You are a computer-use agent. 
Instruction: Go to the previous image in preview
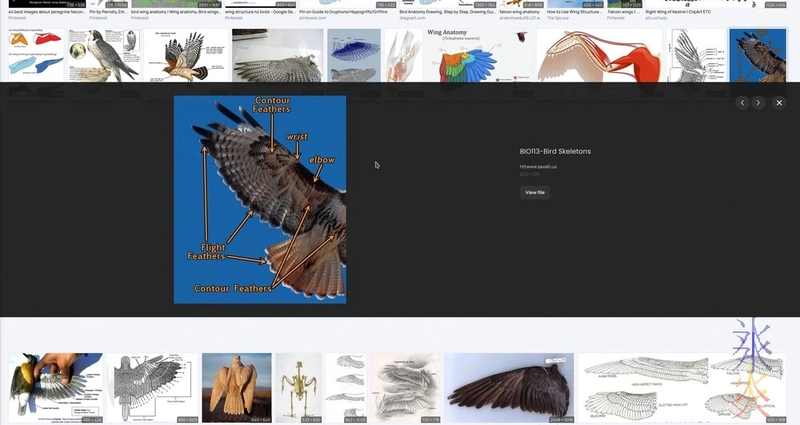tap(742, 103)
